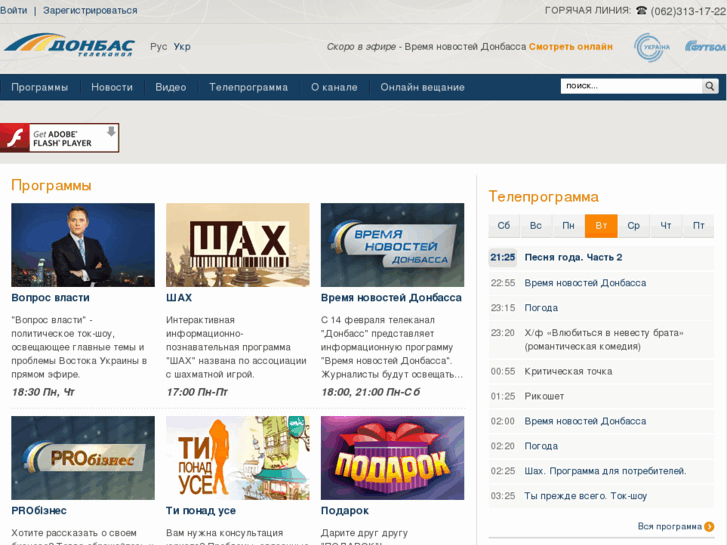Select the Вт day tab
The image size is (727, 545).
coord(601,226)
